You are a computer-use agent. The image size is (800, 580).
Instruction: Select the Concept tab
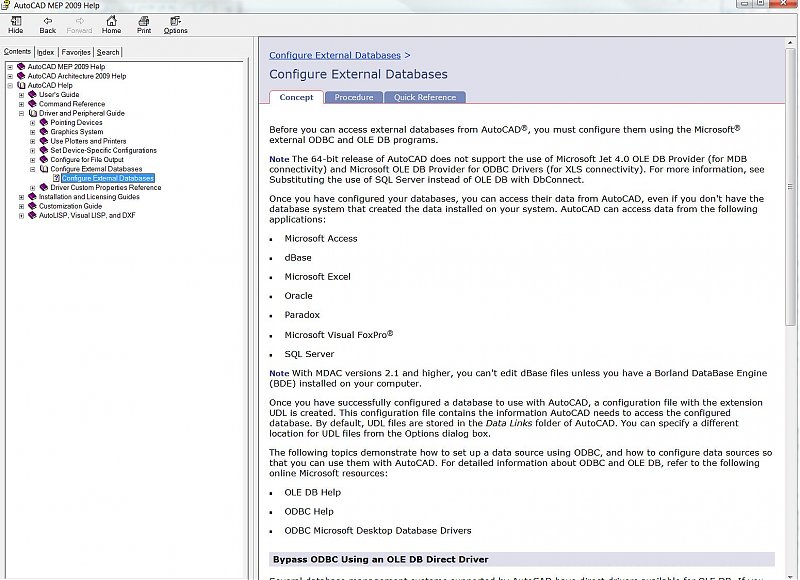click(x=296, y=97)
